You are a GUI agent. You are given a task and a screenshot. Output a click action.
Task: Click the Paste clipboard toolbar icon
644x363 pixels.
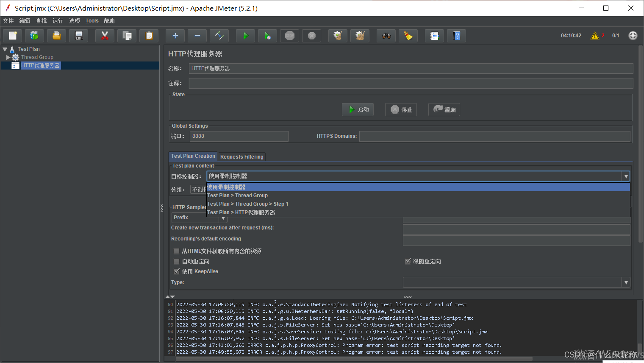click(x=149, y=36)
